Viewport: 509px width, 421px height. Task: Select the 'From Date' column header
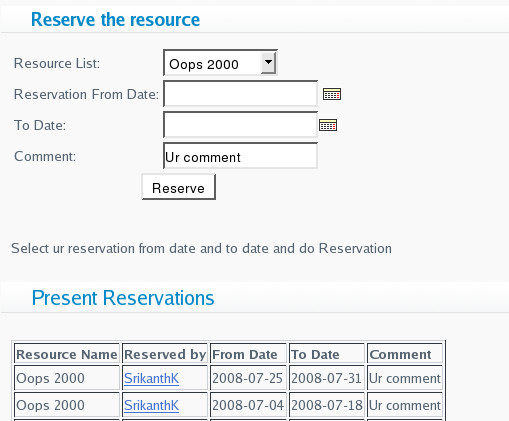point(248,353)
